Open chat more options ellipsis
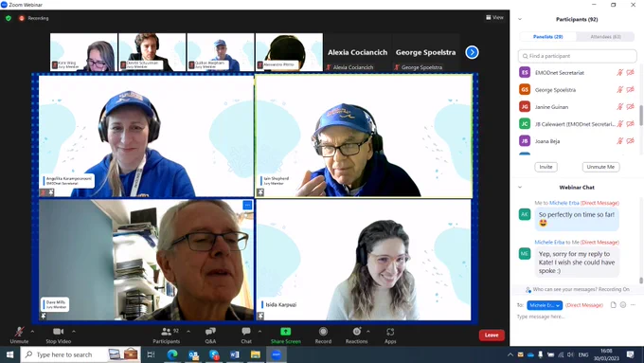This screenshot has width=644, height=363. (633, 305)
